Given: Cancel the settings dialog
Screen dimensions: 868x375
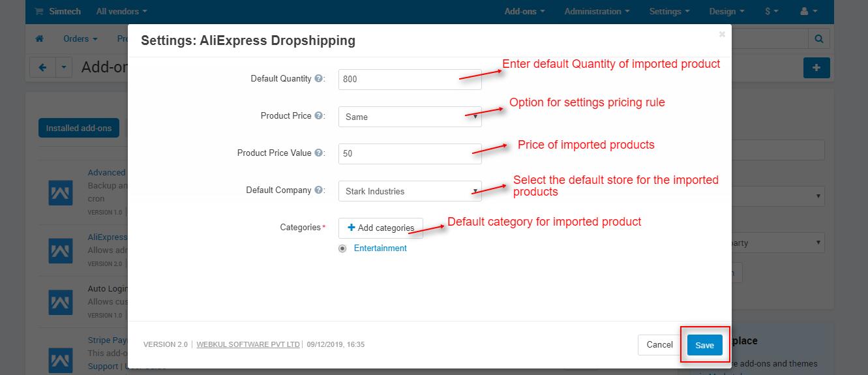Looking at the screenshot, I should [659, 345].
